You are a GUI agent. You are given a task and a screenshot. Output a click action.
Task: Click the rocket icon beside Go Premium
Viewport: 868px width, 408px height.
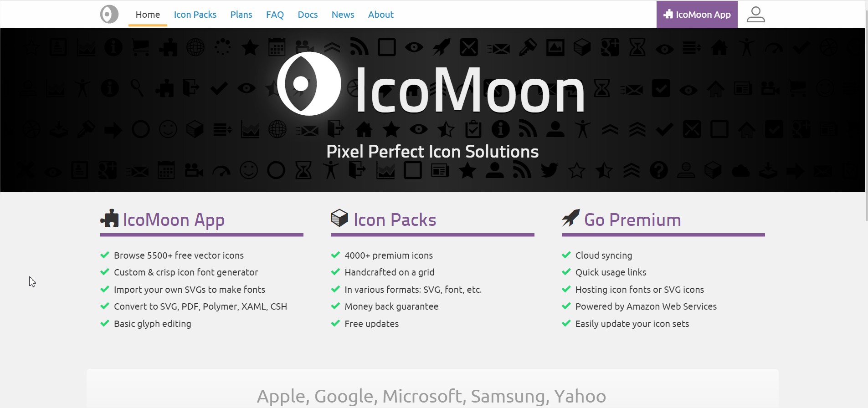570,218
